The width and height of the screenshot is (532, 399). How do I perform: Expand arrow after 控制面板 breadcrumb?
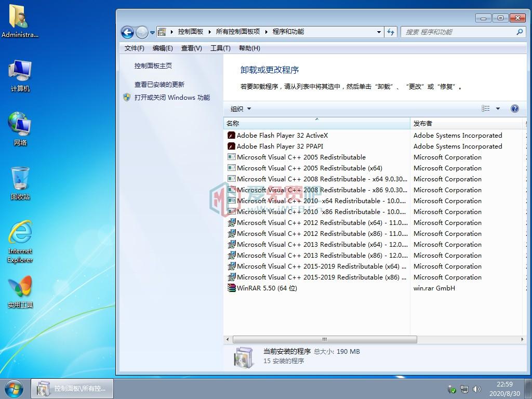[x=209, y=32]
